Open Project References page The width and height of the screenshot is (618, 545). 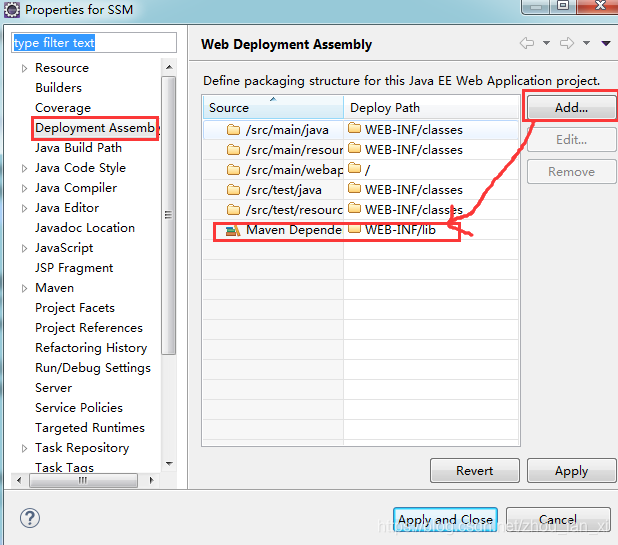(x=89, y=328)
